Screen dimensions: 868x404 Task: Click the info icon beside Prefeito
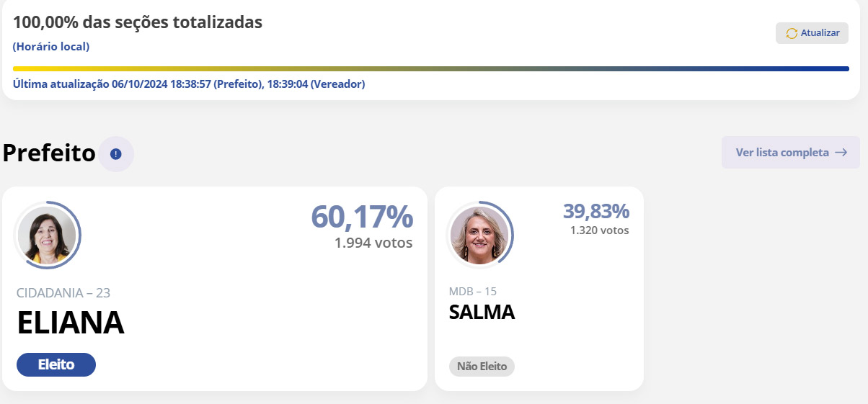tap(116, 154)
